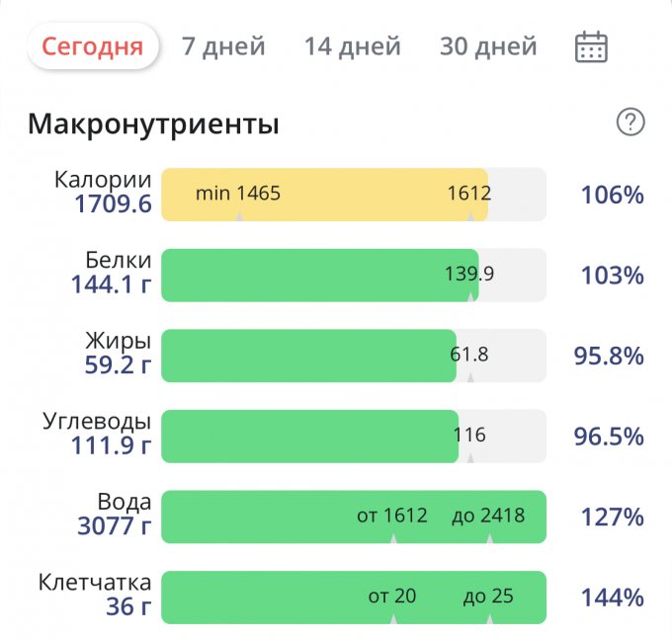Click the Белки 144.1 г label
The image size is (672, 639).
coord(111,274)
